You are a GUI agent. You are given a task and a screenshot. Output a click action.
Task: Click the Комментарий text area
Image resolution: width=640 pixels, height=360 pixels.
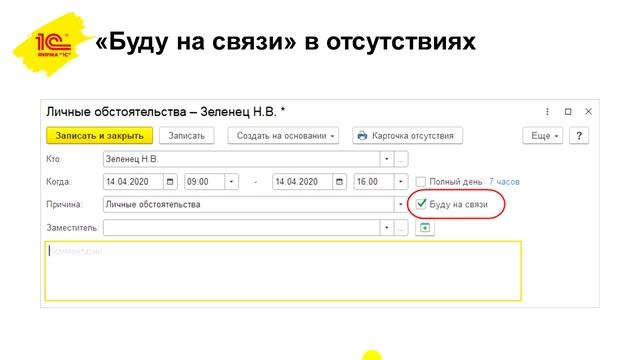[x=283, y=271]
